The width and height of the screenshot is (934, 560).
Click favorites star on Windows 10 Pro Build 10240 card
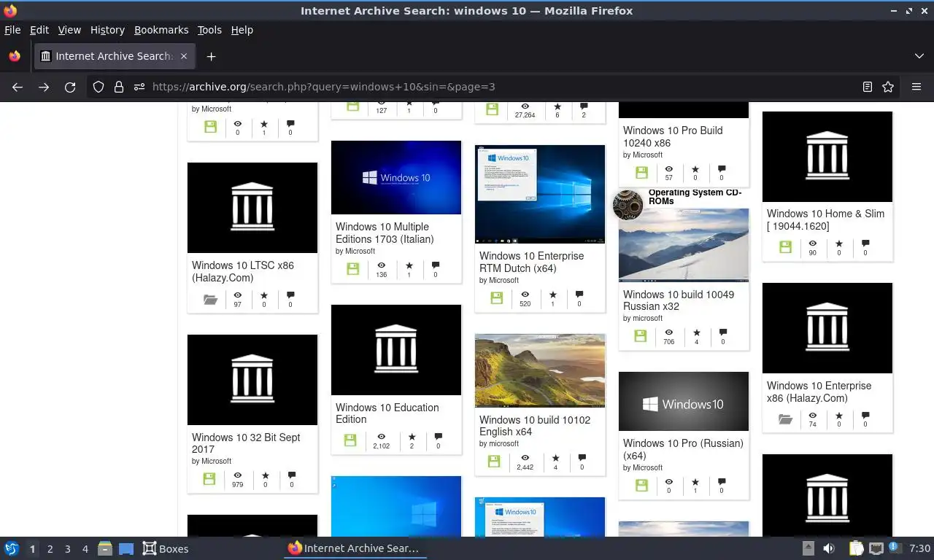[695, 169]
